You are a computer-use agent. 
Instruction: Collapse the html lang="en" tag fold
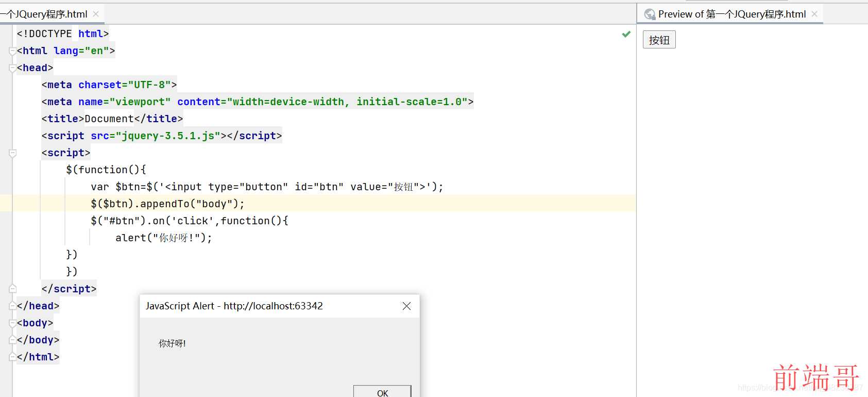click(13, 51)
